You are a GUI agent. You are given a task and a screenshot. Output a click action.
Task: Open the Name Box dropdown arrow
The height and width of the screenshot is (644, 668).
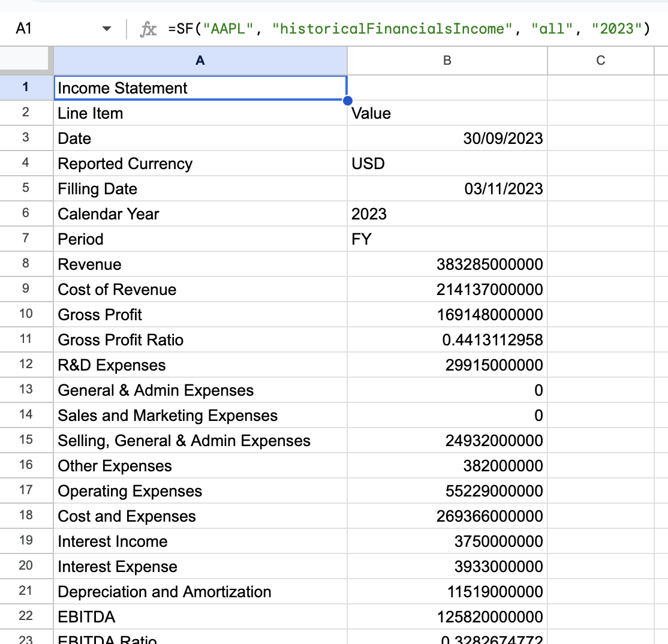[106, 28]
